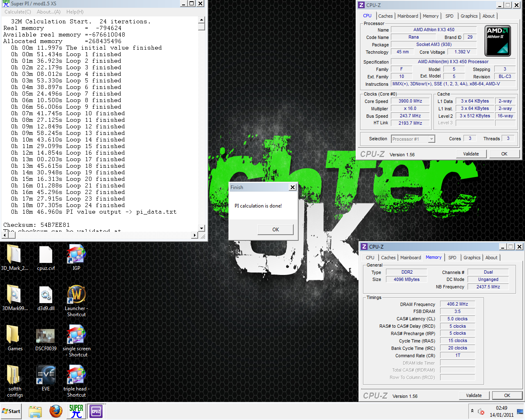
Task: Launch the WoW Launcher shortcut
Action: click(76, 301)
